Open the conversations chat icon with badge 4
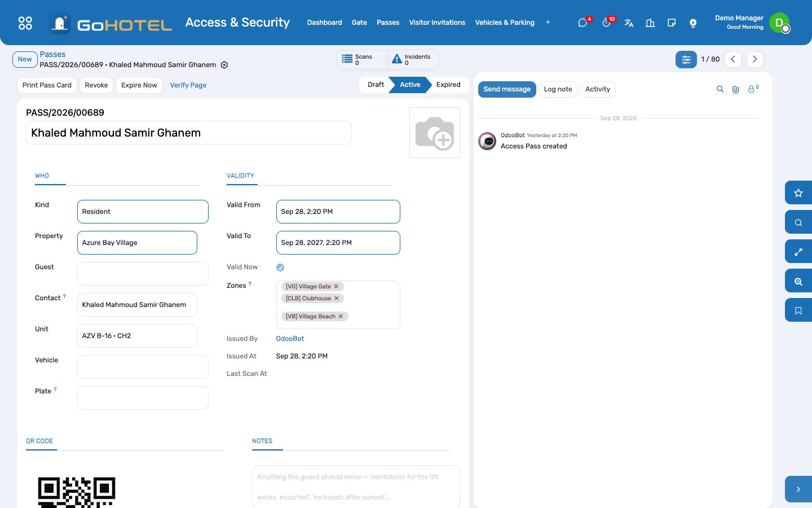This screenshot has width=812, height=508. pos(582,23)
